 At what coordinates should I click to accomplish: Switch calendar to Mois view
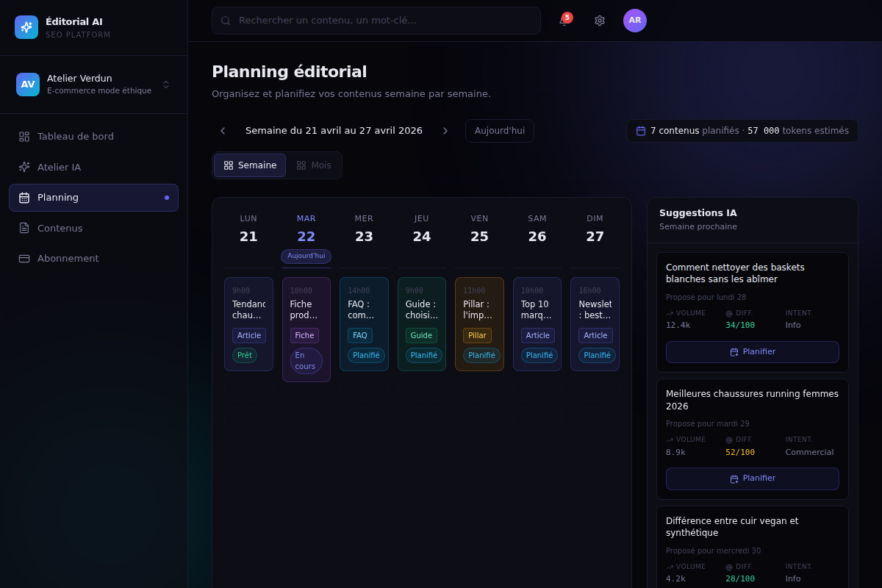pyautogui.click(x=314, y=165)
